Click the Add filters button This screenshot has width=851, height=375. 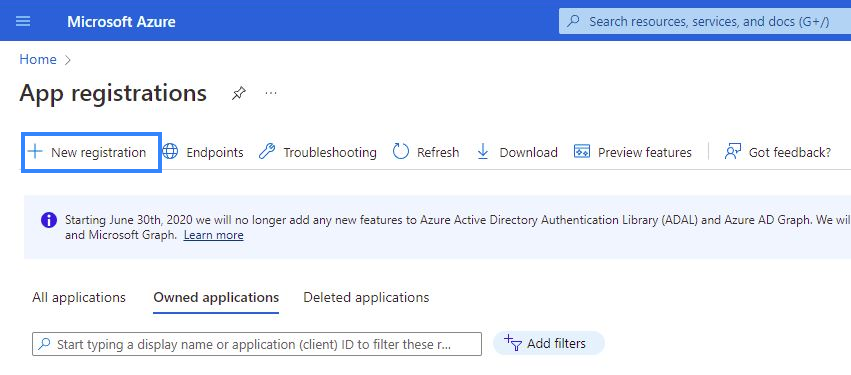pos(548,344)
